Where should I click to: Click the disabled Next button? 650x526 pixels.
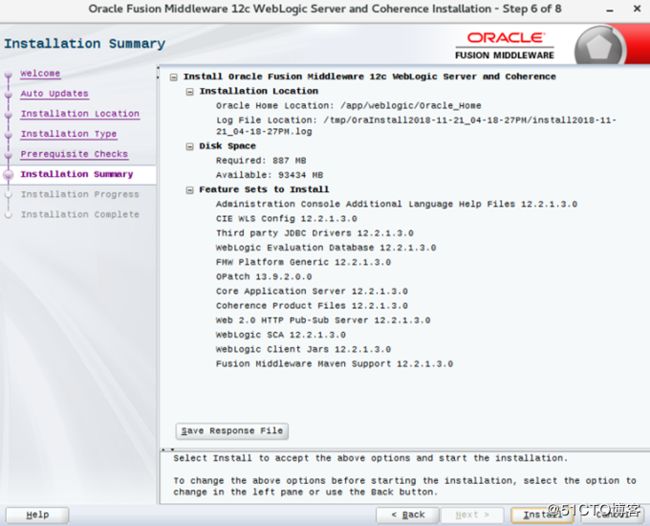(472, 515)
